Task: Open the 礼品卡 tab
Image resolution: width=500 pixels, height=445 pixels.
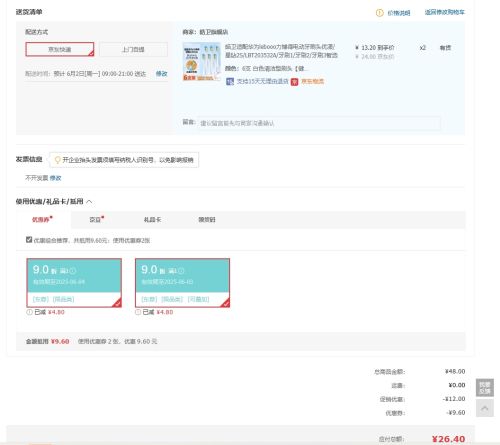Action: point(152,220)
